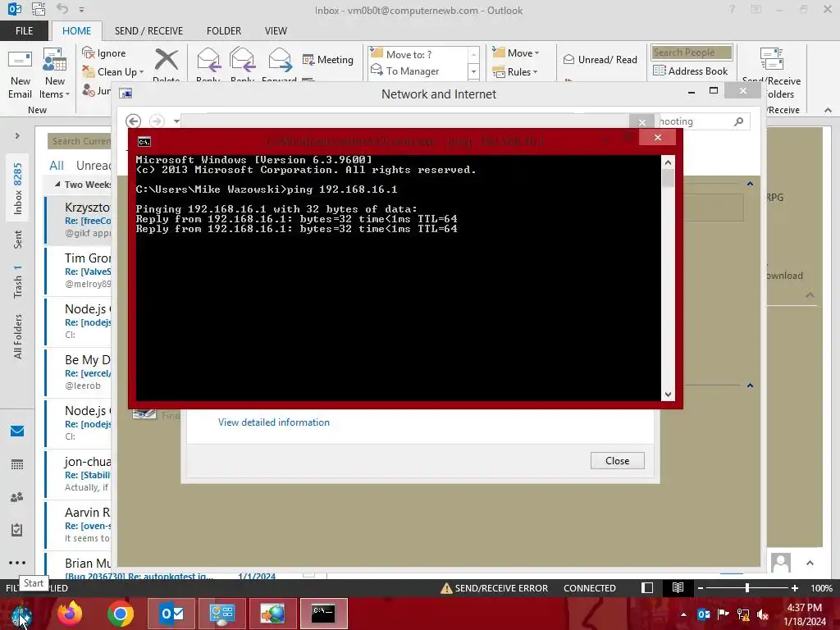840x630 pixels.
Task: Collapse the Outlook ribbon with the chevron
Action: [x=828, y=110]
